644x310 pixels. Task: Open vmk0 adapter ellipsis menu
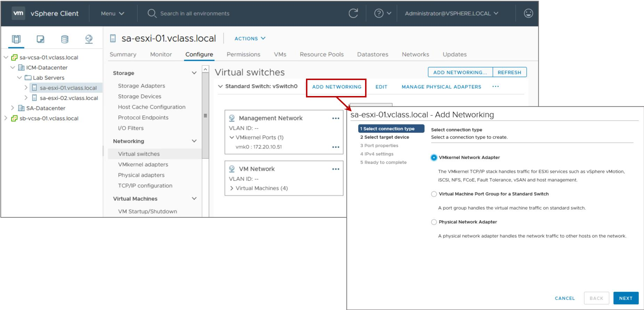pos(336,147)
